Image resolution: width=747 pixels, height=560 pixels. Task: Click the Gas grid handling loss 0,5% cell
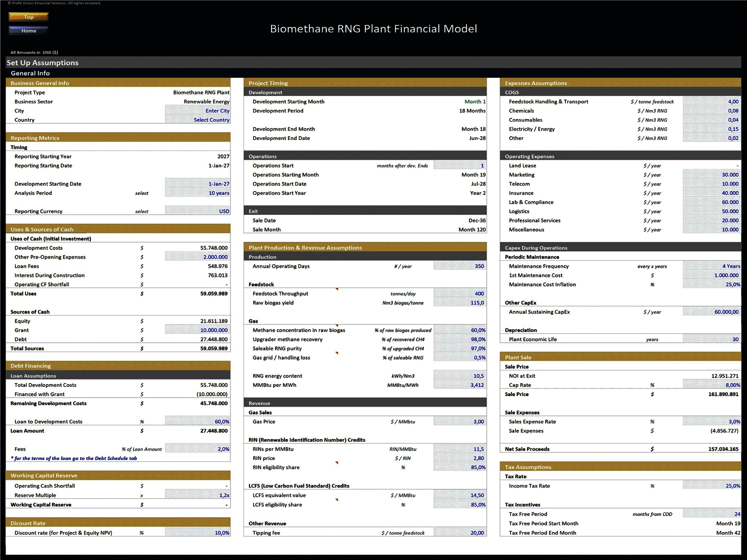460,358
